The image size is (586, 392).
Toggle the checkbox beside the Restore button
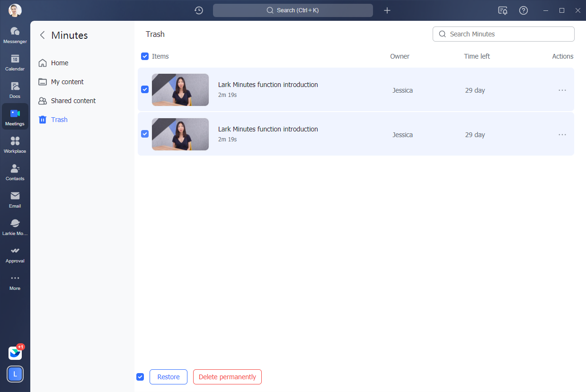140,377
